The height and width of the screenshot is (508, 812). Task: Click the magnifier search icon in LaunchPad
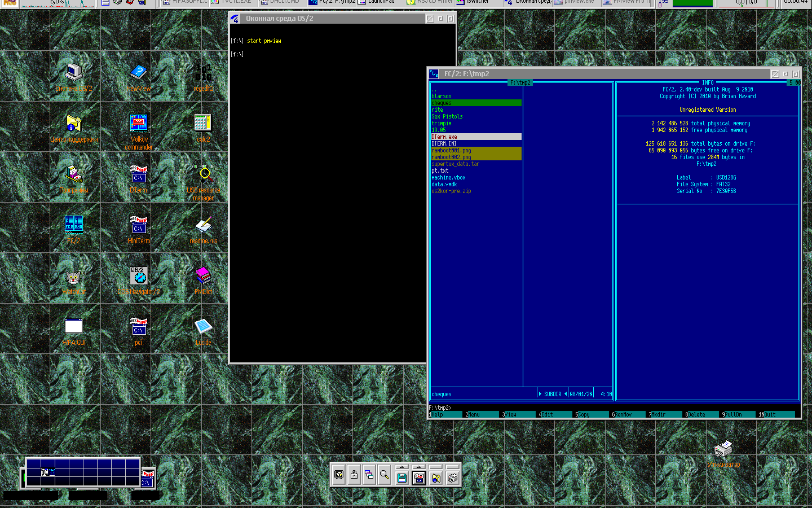tap(385, 475)
